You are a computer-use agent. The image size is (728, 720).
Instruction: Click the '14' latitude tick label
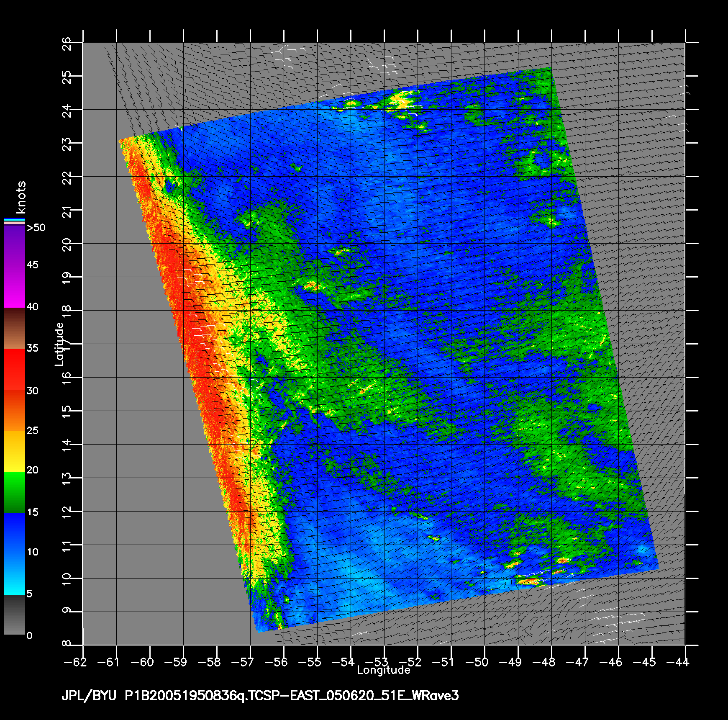coord(67,445)
